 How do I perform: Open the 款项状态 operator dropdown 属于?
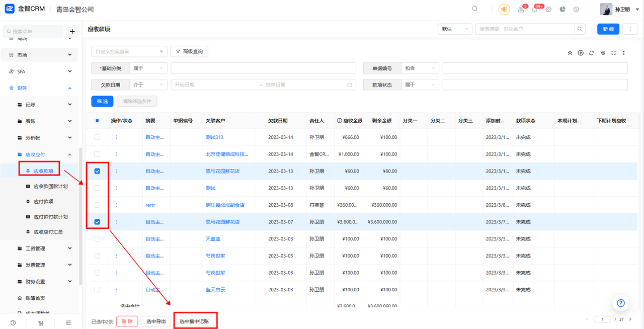(421, 85)
